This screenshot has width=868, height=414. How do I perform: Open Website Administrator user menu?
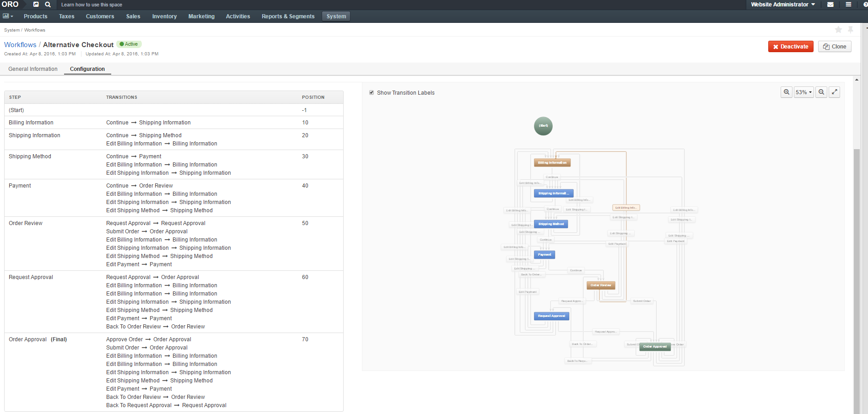tap(783, 5)
